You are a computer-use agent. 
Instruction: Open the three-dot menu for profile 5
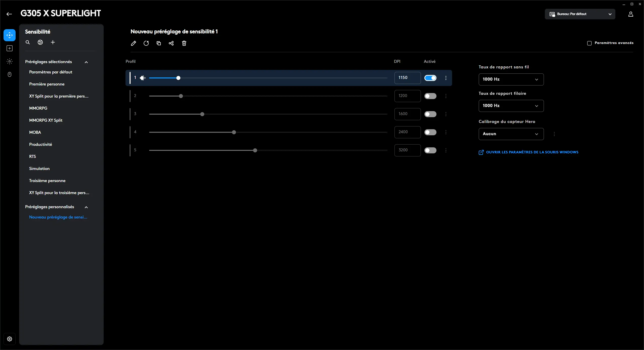coord(446,150)
